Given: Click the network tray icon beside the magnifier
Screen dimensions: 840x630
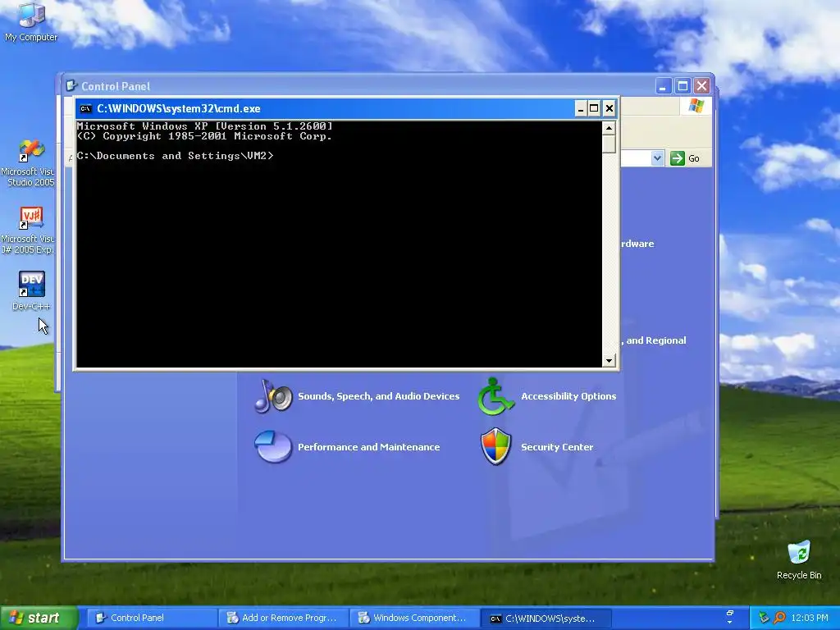Looking at the screenshot, I should 764,618.
